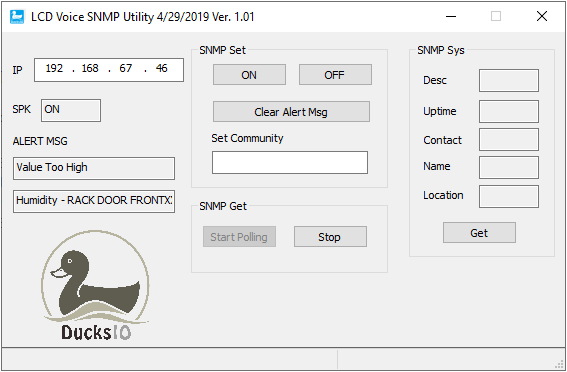Click inside the Set Community input field
The image size is (567, 372).
[x=290, y=163]
